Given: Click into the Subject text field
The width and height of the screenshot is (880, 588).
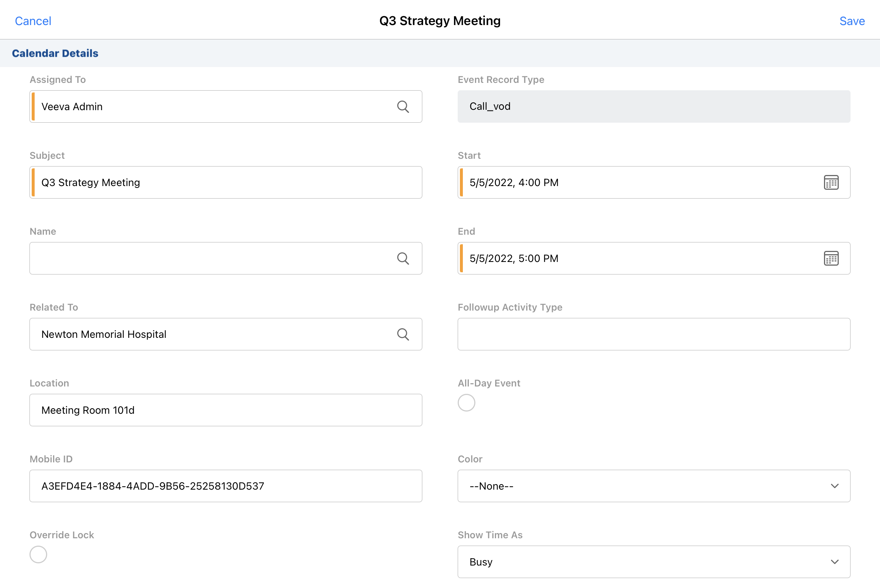Looking at the screenshot, I should (225, 183).
